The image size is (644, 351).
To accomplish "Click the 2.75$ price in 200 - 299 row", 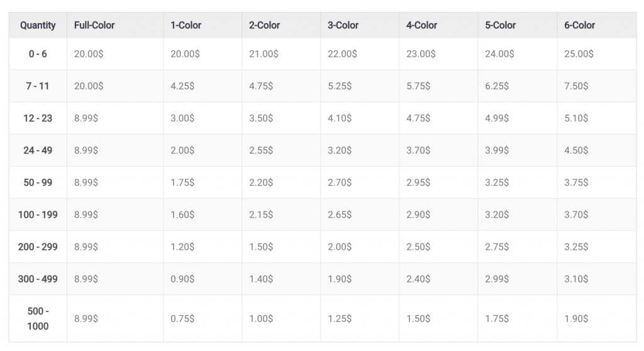I will (497, 247).
